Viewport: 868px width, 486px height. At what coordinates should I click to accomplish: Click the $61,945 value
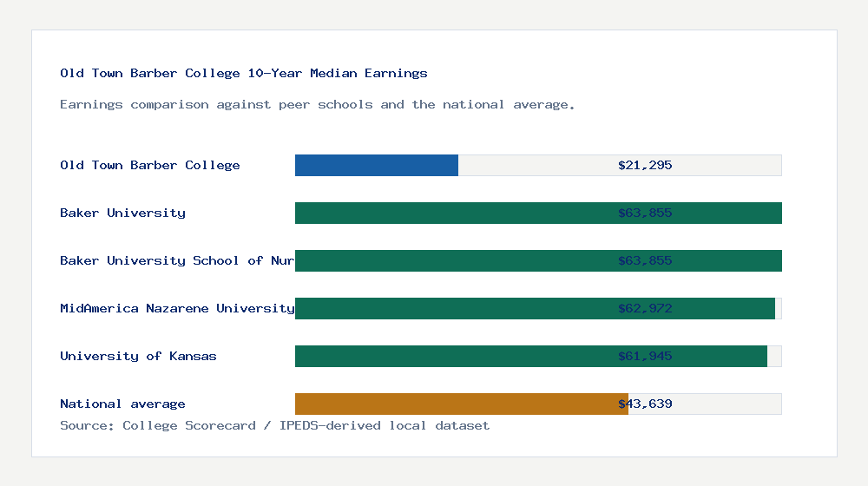click(645, 356)
